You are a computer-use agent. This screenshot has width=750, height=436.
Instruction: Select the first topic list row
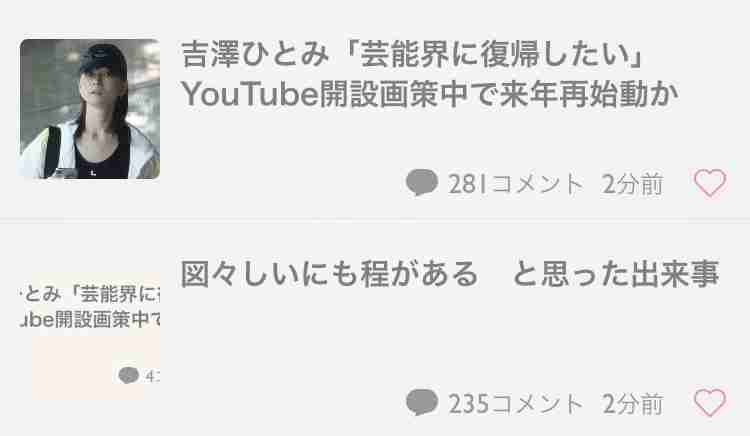(x=375, y=109)
